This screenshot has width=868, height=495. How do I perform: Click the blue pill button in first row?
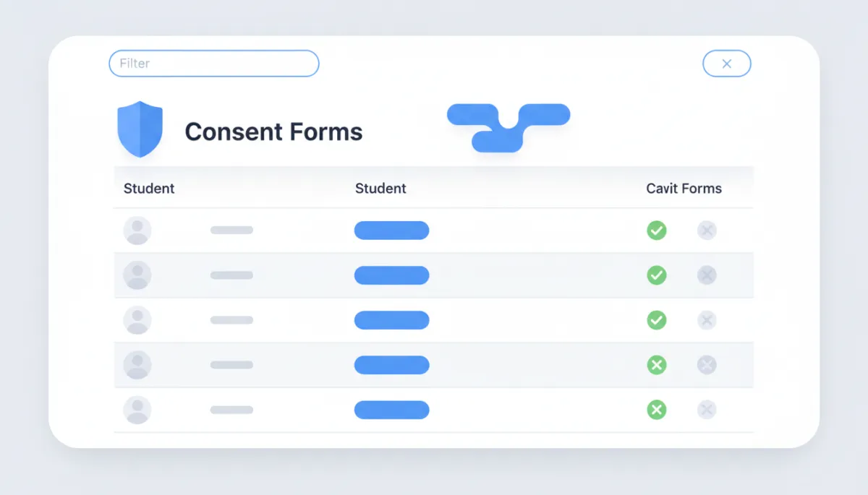[391, 231]
